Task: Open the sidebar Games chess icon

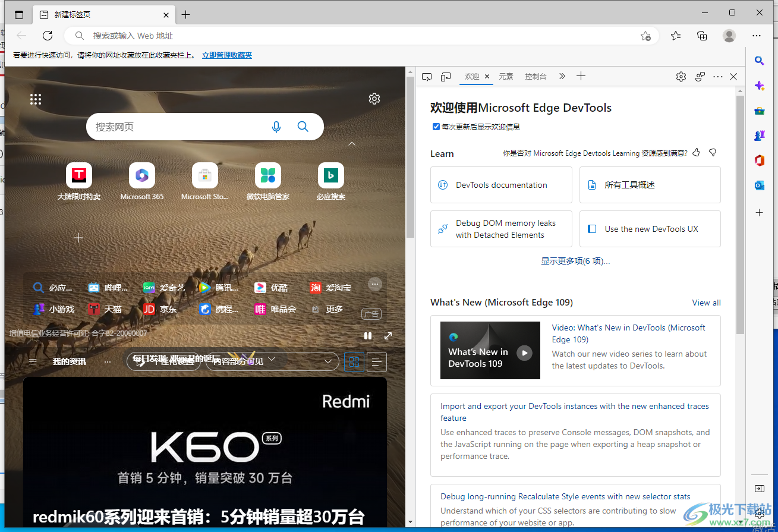Action: [759, 136]
